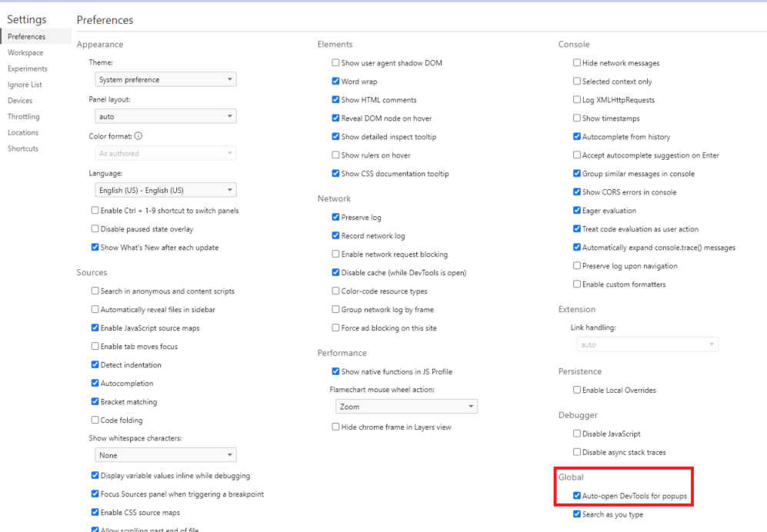Toggle Code folding in Sources

tap(95, 420)
